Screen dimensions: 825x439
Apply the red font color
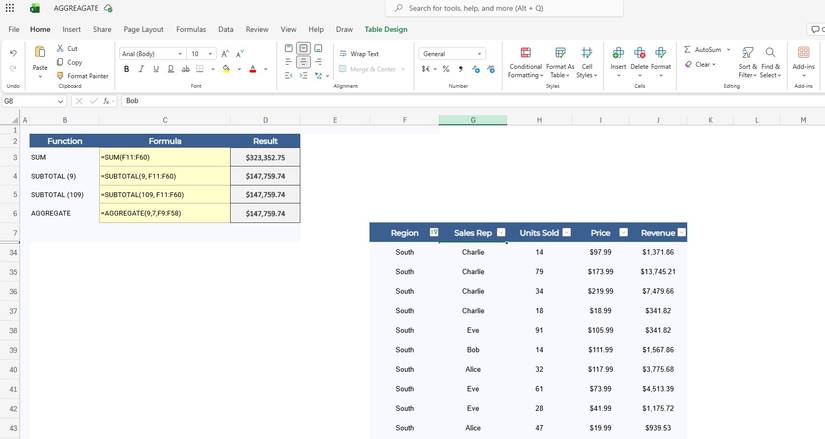click(253, 69)
